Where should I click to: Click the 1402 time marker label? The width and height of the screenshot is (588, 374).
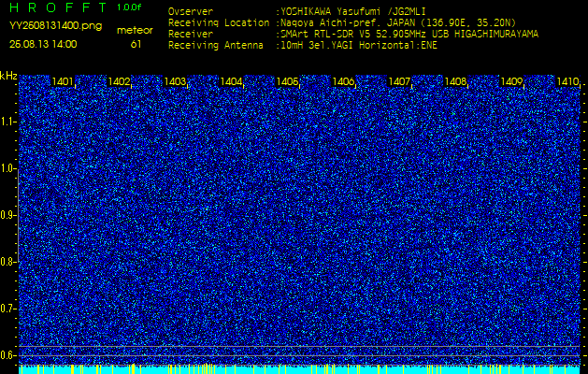[x=119, y=81]
